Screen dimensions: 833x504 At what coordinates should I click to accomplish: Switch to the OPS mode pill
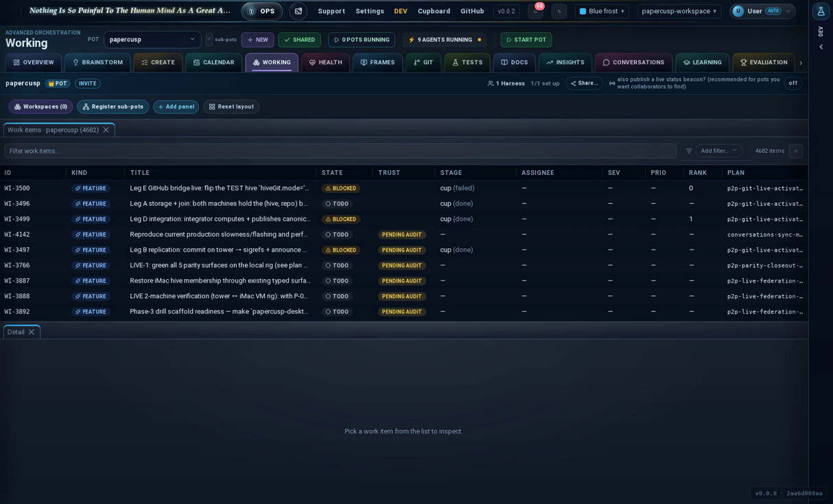(261, 11)
